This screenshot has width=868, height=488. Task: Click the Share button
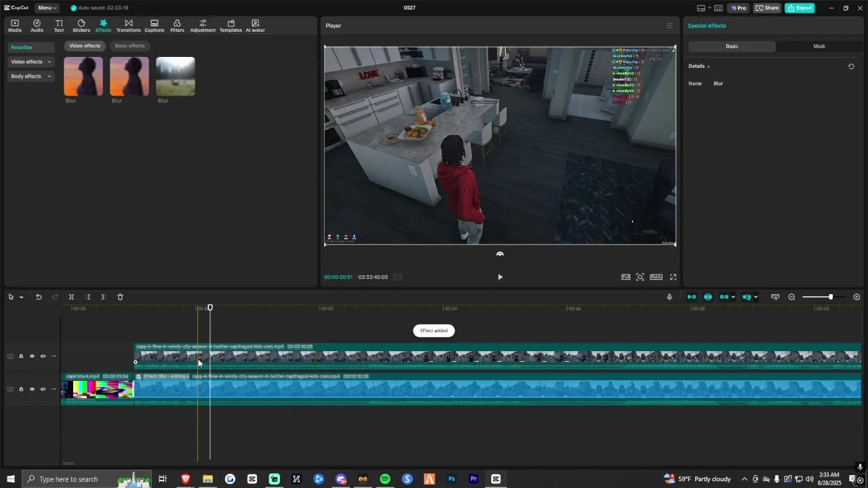click(767, 8)
